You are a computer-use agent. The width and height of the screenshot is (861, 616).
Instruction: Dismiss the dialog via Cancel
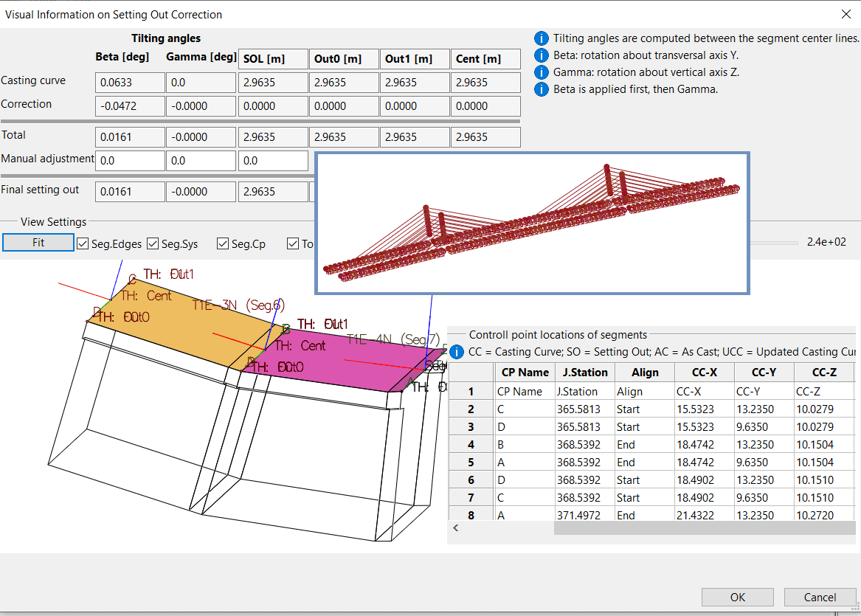coord(820,597)
